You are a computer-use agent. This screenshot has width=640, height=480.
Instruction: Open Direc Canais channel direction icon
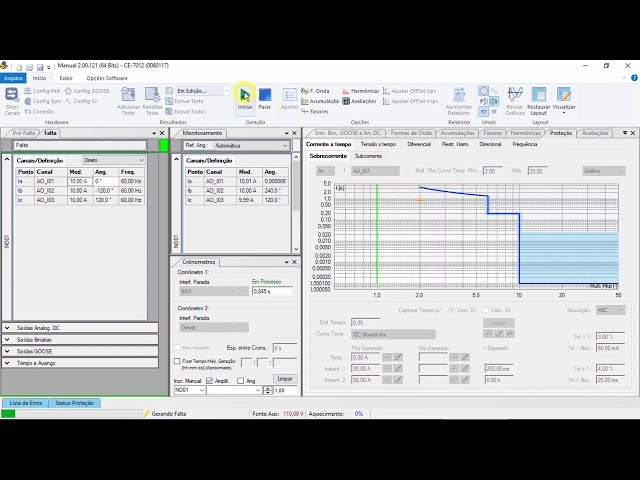pyautogui.click(x=12, y=95)
